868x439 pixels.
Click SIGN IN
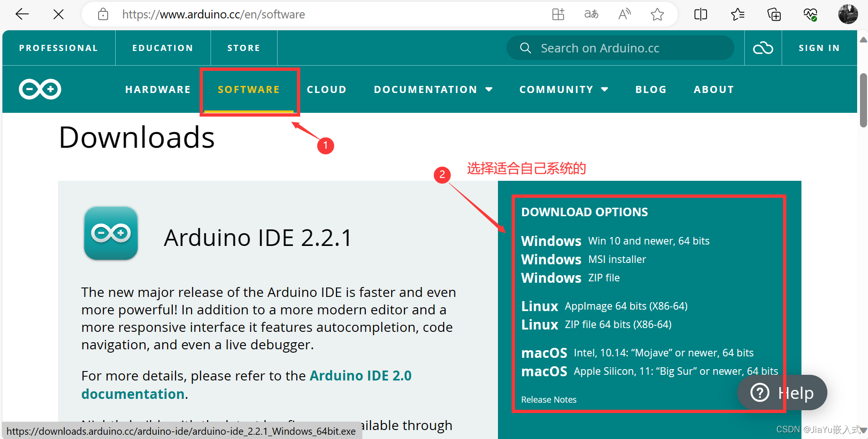[819, 48]
